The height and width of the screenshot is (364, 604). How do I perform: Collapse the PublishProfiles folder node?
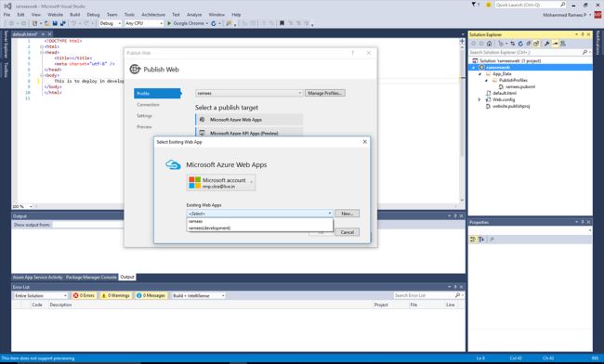pos(486,81)
